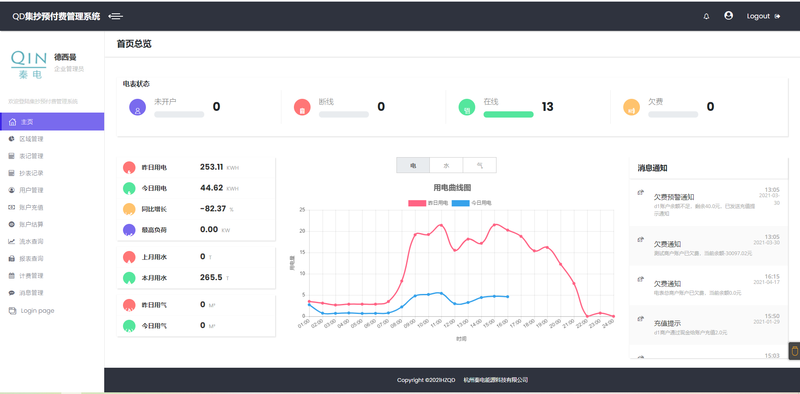The height and width of the screenshot is (394, 800).
Task: Switch the chart to the 水 tab
Action: coord(446,165)
